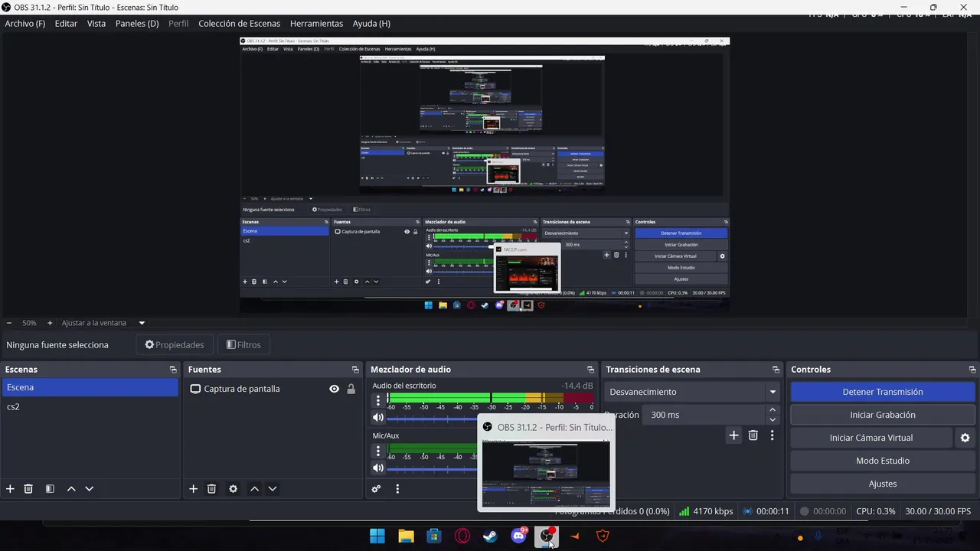The width and height of the screenshot is (980, 551).
Task: Remove selected source with trash icon
Action: click(211, 489)
